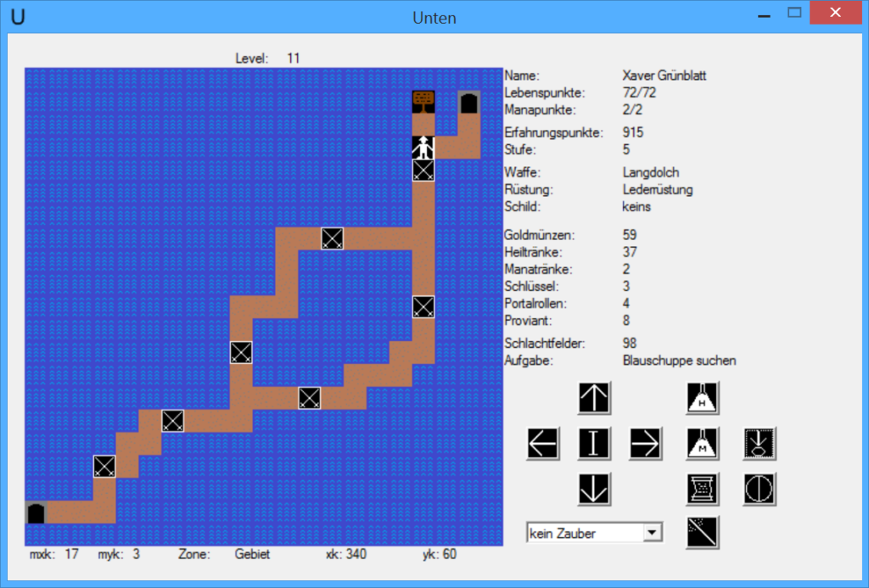Viewport: 869px width, 588px height.
Task: Click the dark cave entrance at bottom left
Action: coord(35,513)
